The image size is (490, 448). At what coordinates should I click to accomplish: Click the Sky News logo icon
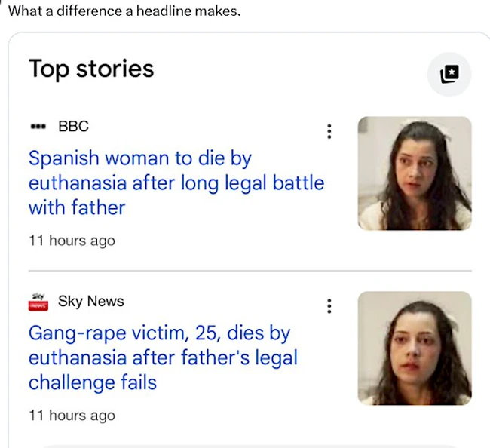click(x=38, y=302)
